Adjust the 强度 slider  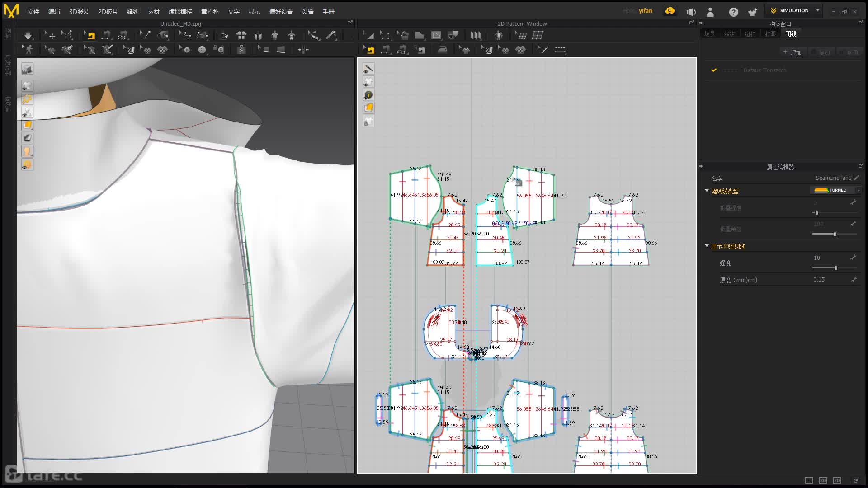(835, 268)
